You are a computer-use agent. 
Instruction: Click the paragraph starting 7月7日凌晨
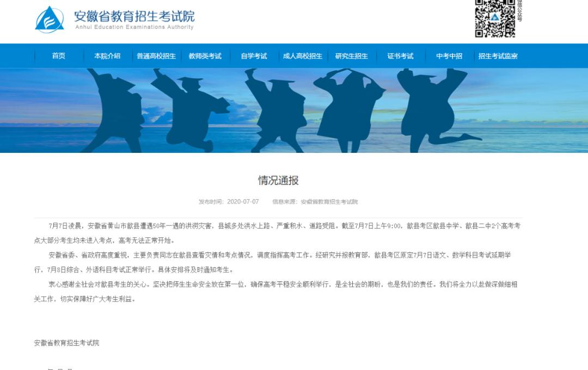[x=278, y=233]
